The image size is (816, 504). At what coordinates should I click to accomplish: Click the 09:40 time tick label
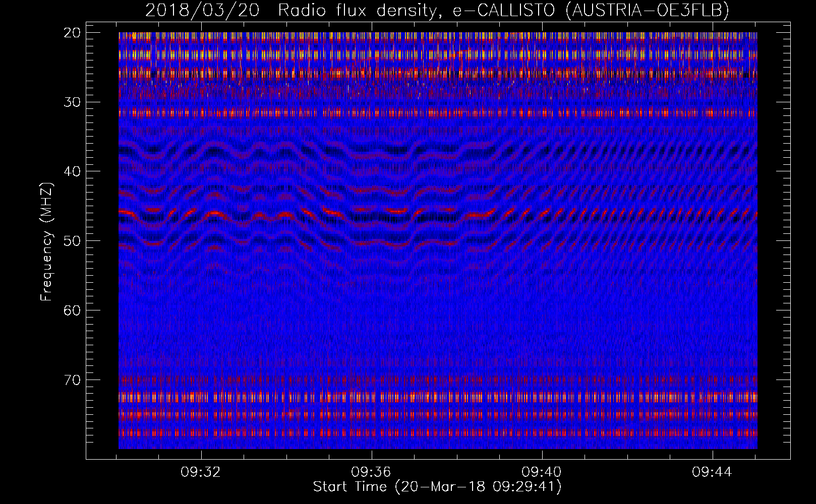click(542, 472)
